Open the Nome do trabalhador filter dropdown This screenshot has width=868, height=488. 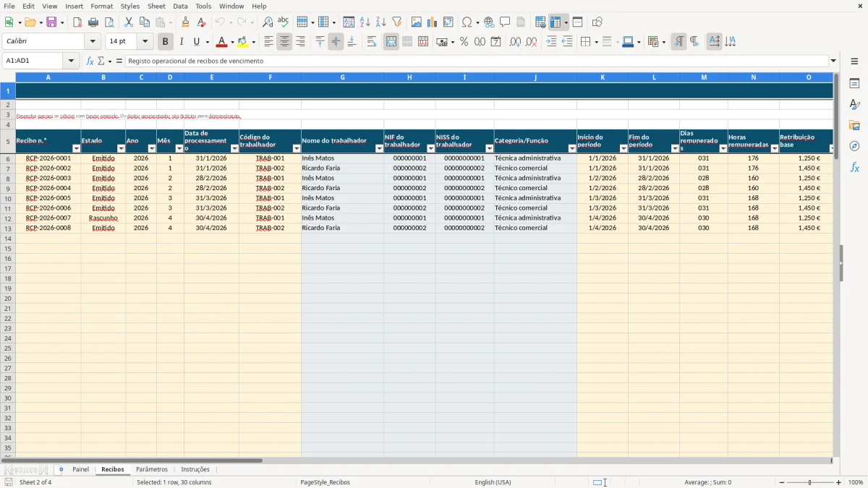(379, 148)
